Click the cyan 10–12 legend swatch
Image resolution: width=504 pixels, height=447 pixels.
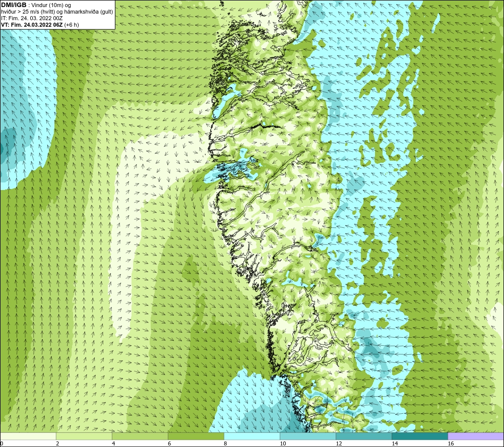coord(308,436)
